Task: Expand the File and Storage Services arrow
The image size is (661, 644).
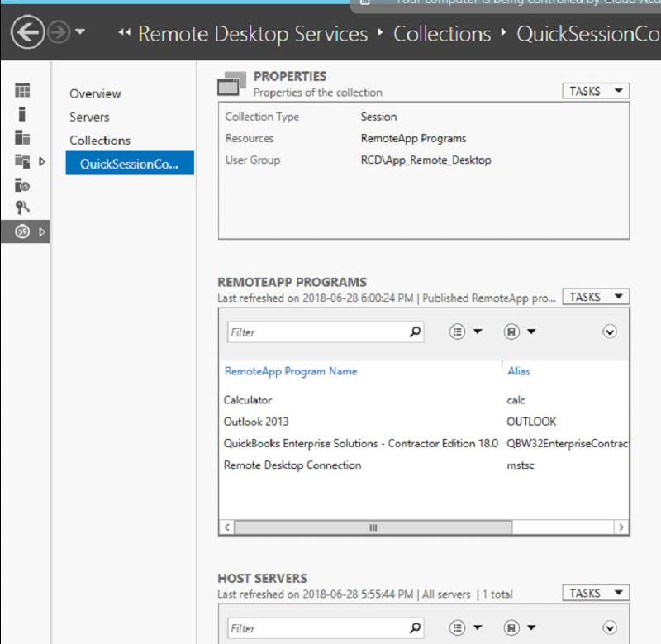Action: (42, 161)
